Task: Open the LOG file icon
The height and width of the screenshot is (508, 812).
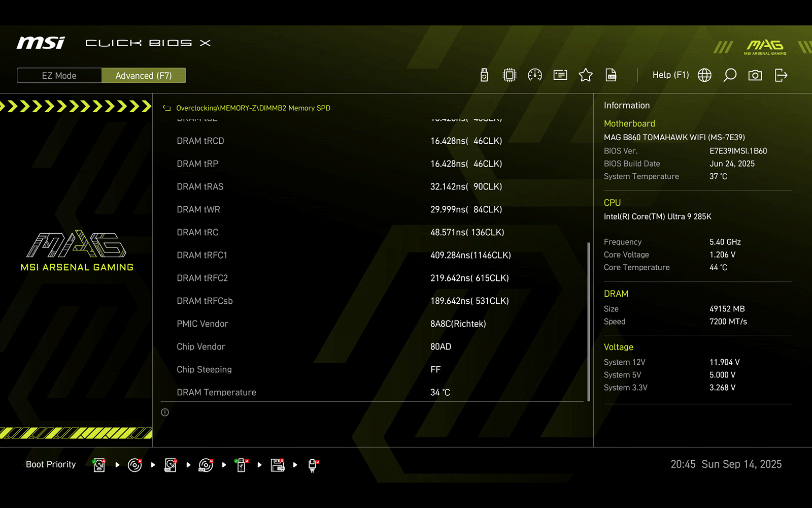Action: pyautogui.click(x=611, y=75)
